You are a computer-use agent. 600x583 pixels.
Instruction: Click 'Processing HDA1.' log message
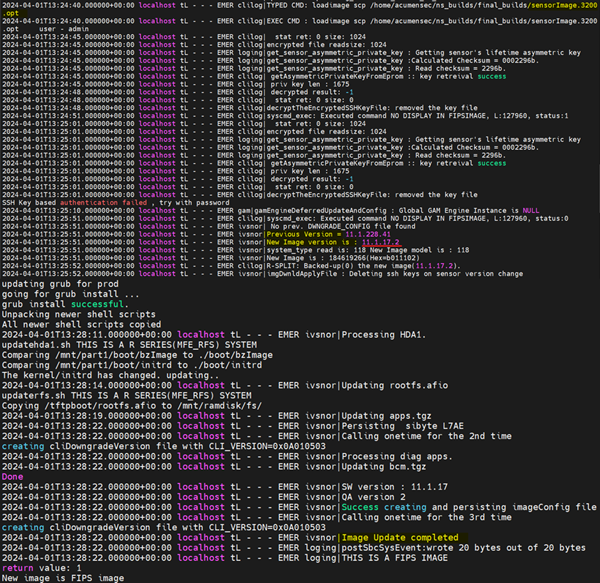tap(383, 335)
